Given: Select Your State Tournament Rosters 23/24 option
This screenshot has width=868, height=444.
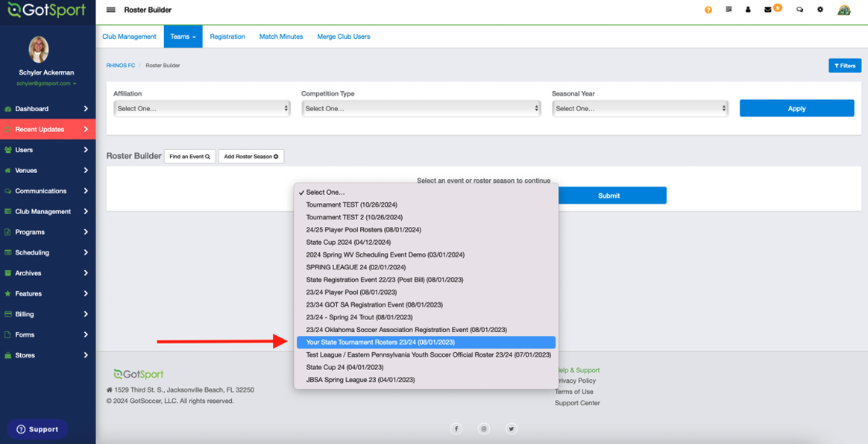Looking at the screenshot, I should tap(427, 342).
